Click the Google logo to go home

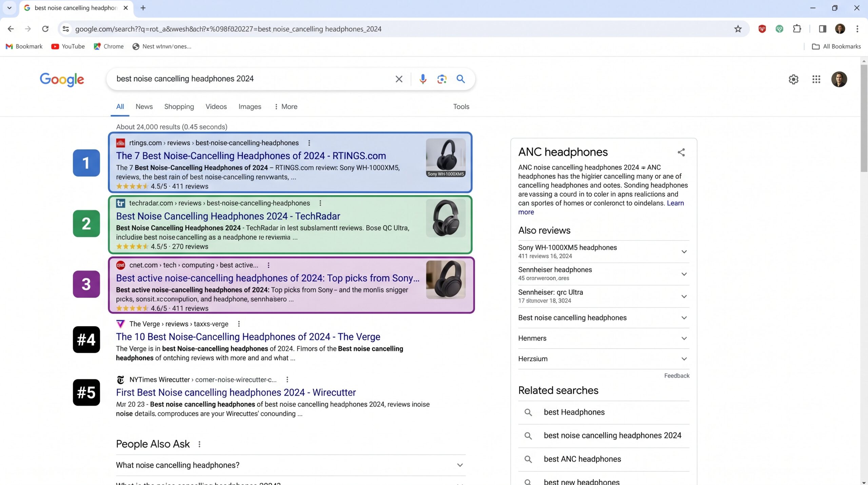pos(62,79)
